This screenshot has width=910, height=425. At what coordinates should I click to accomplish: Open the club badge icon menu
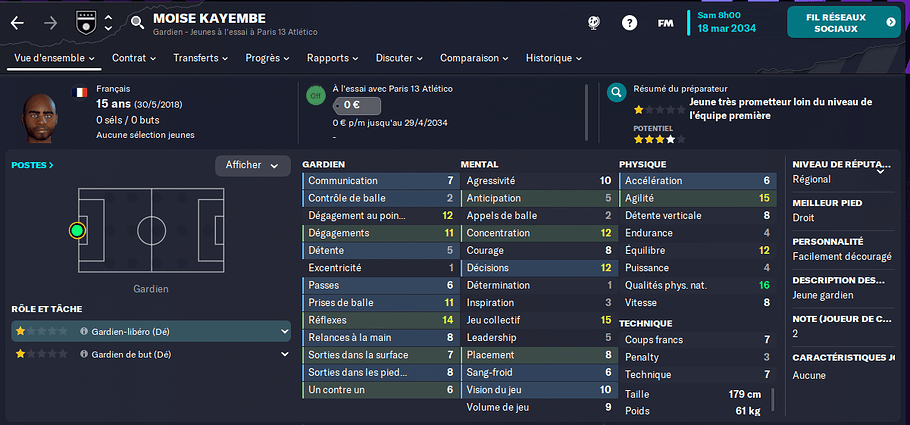coord(85,23)
